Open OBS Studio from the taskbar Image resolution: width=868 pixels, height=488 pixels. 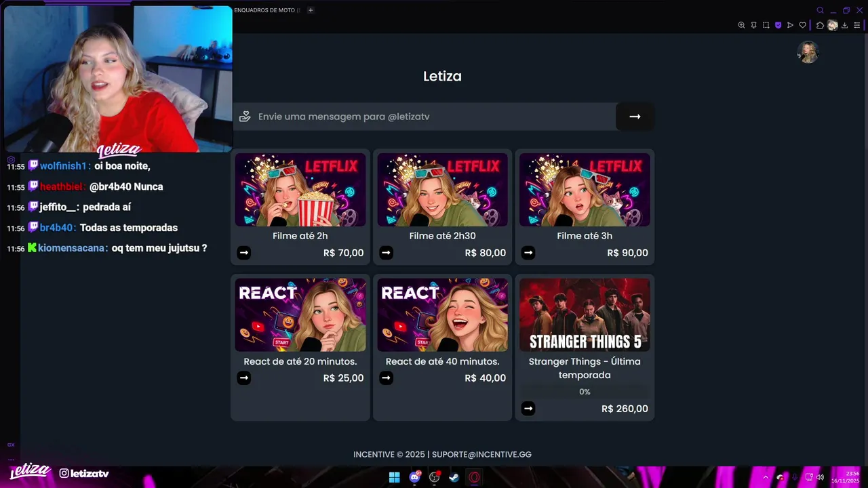coord(435,477)
